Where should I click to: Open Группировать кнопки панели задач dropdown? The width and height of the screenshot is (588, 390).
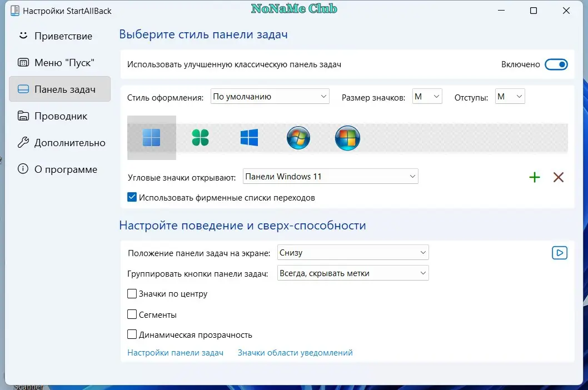[353, 273]
